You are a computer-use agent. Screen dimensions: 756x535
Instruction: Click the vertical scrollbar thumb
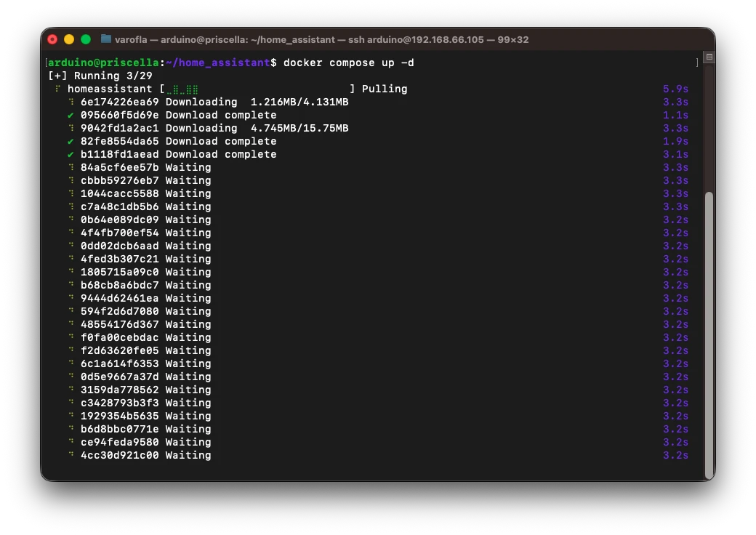pyautogui.click(x=709, y=334)
